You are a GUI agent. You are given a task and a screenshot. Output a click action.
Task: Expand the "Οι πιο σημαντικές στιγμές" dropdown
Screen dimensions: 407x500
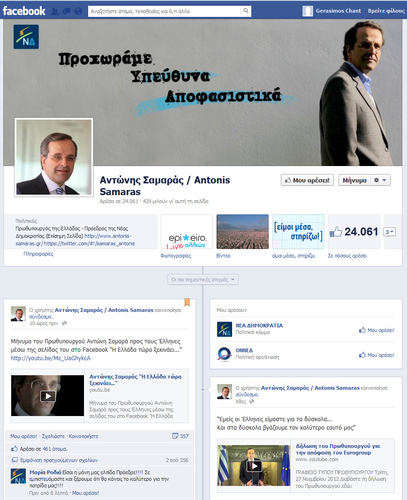tap(203, 279)
